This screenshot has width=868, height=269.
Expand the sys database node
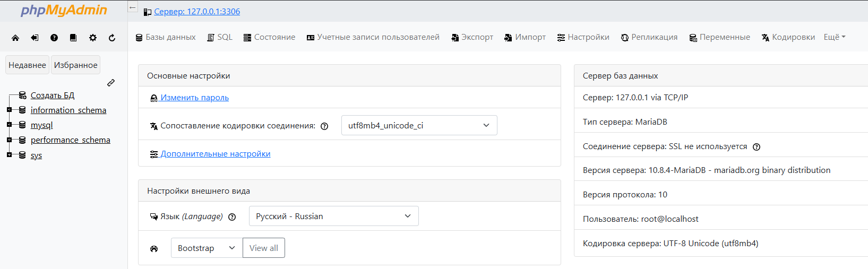9,155
